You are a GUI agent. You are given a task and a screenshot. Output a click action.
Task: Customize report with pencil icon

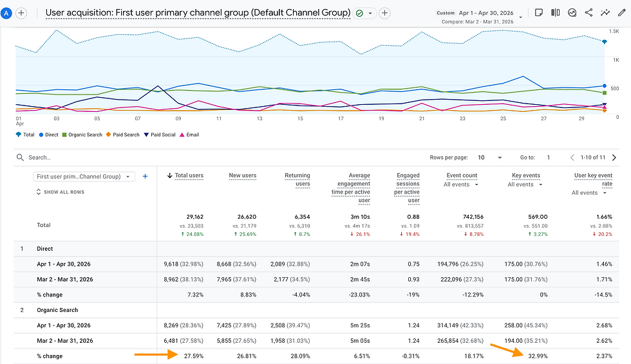click(x=622, y=13)
